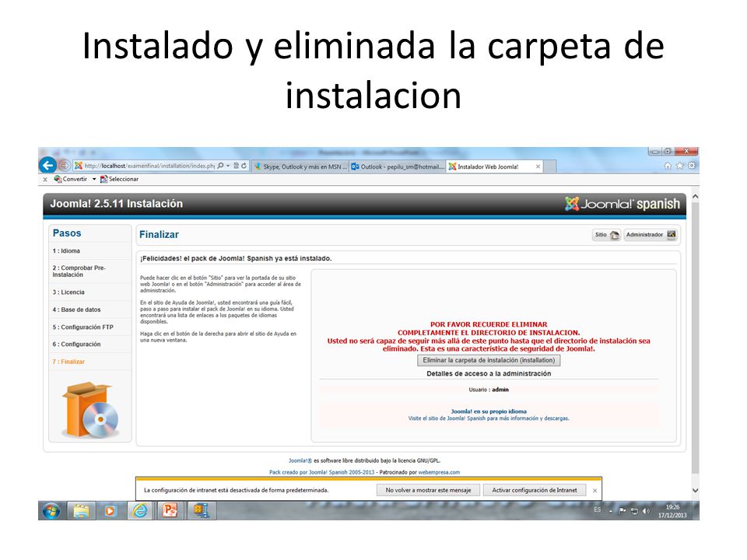Screen dimensions: 747x560
Task: Click step 6 : Configuración
Action: [x=76, y=345]
